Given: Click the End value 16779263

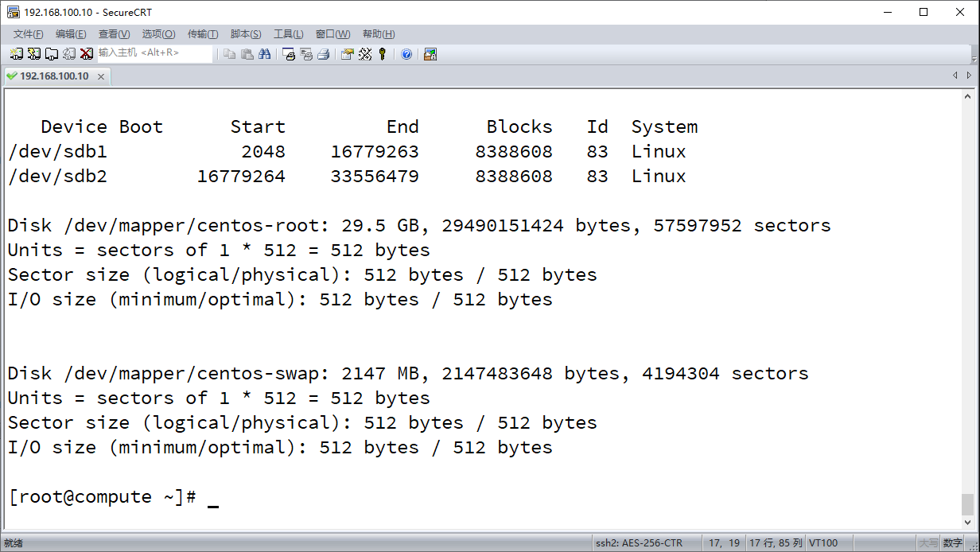Looking at the screenshot, I should 375,152.
